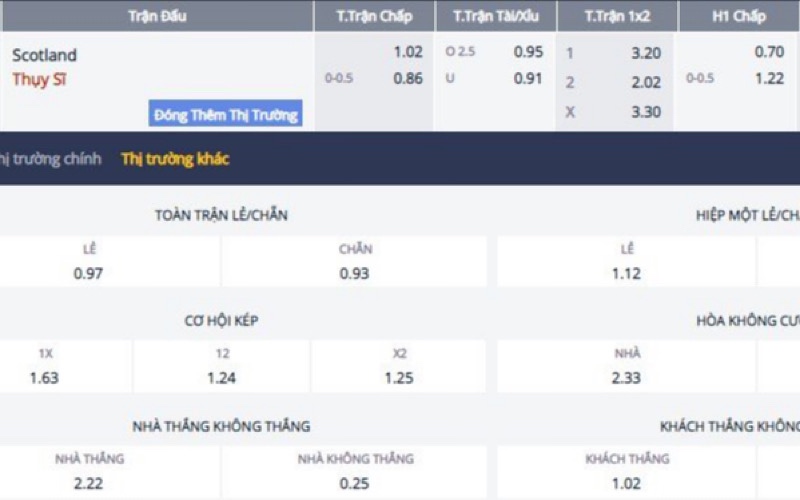Choose Over 2.5 odds 0.95
Screen dimensions: 800x500
click(528, 52)
